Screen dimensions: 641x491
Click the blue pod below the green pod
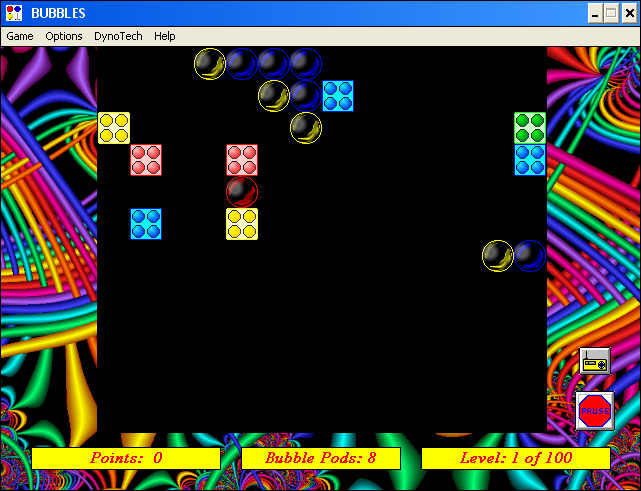(x=530, y=160)
